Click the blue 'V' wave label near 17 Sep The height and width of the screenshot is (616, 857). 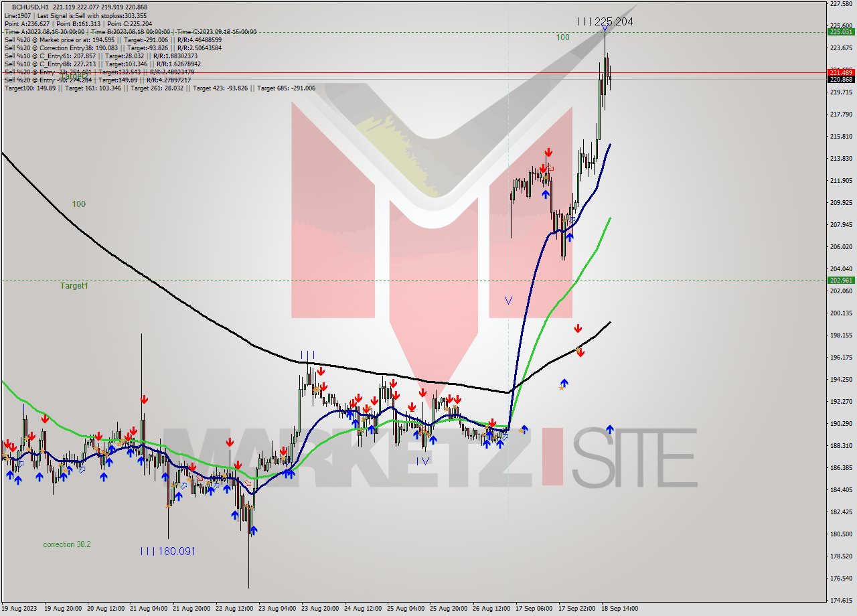coord(509,301)
